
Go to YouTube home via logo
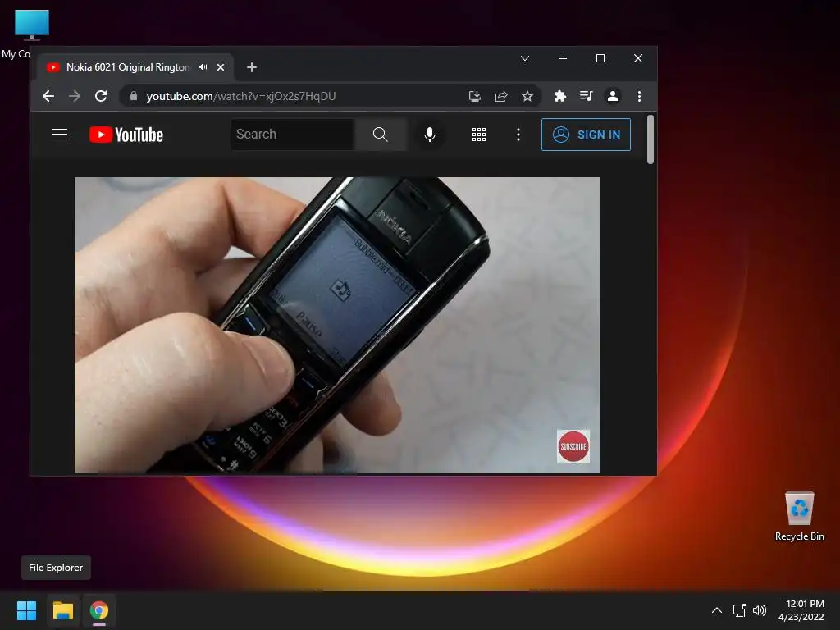(126, 135)
